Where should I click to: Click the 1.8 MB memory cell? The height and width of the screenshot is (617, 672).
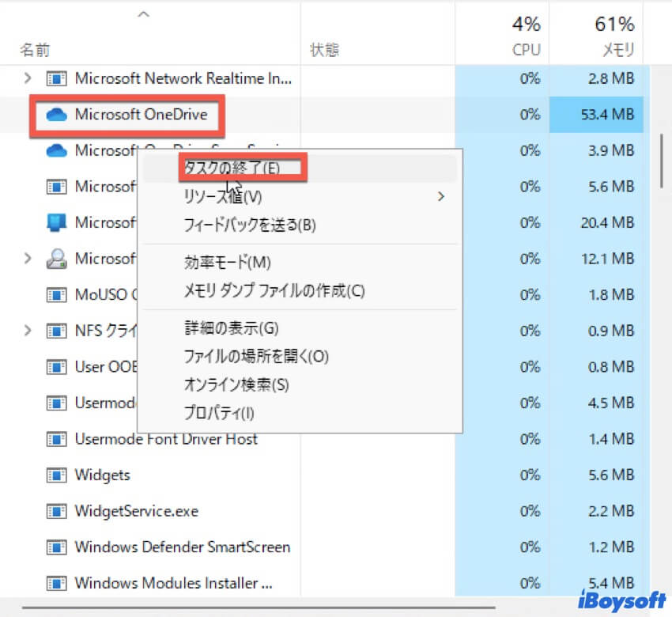point(596,294)
